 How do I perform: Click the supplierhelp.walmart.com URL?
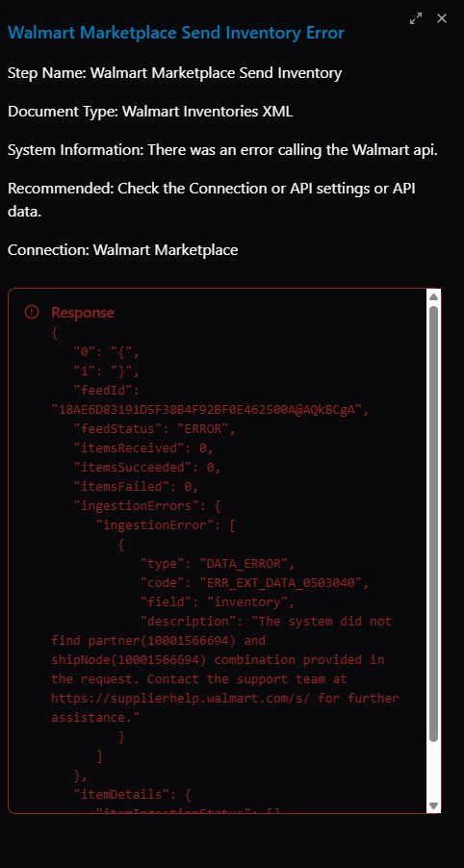[181, 698]
